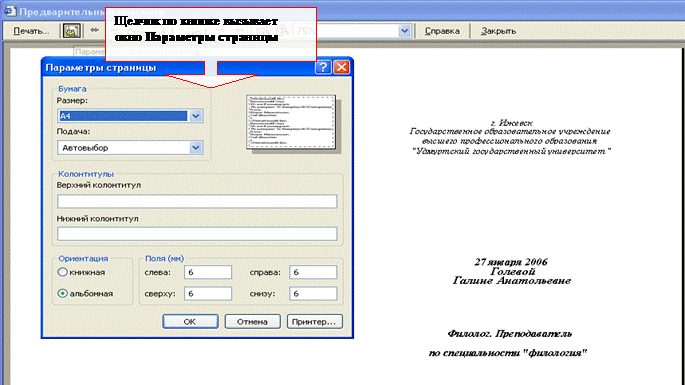Image resolution: width=685 pixels, height=385 pixels.
Task: Open the Размер paper size dropdown showing A4
Action: pos(130,116)
